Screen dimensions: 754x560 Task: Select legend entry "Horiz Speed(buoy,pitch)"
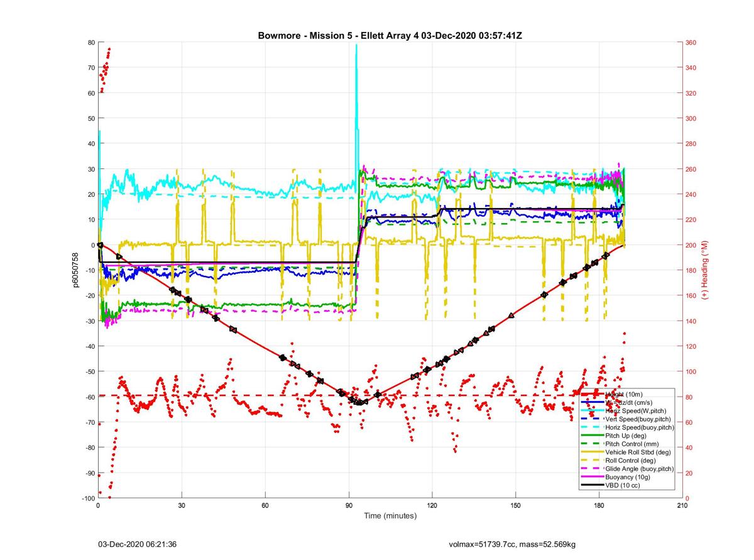pyautogui.click(x=640, y=427)
